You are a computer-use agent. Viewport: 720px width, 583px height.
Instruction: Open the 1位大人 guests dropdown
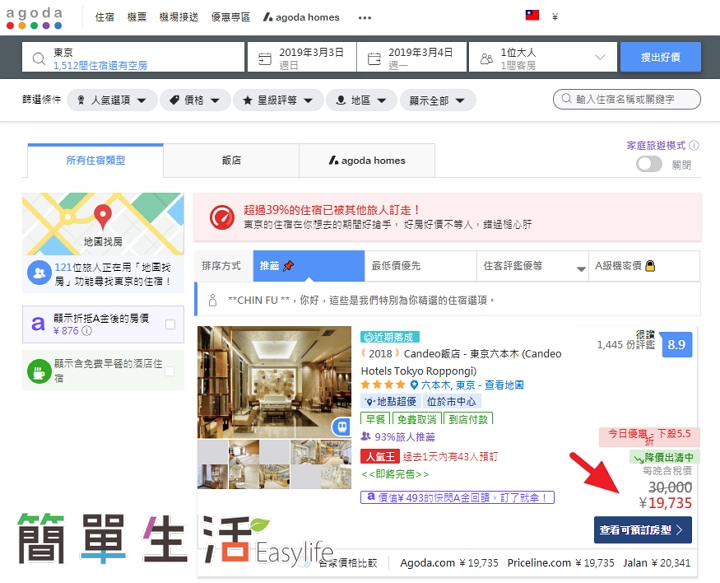pyautogui.click(x=542, y=57)
